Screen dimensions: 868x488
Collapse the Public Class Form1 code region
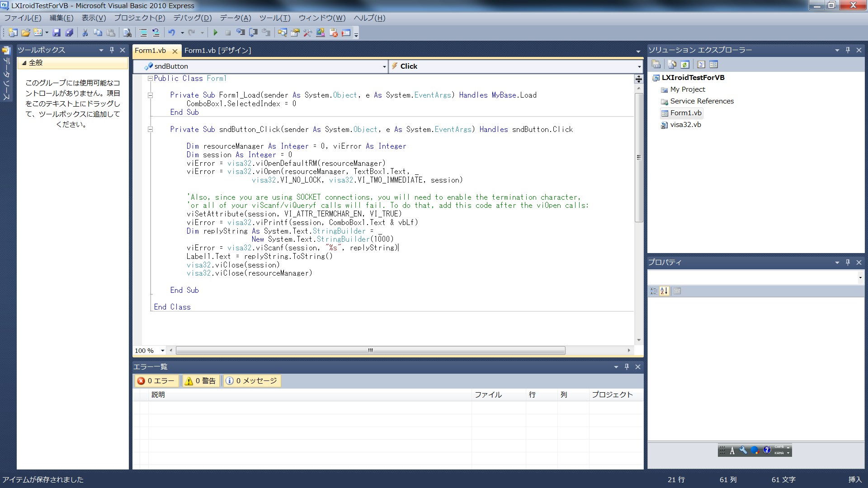click(150, 78)
